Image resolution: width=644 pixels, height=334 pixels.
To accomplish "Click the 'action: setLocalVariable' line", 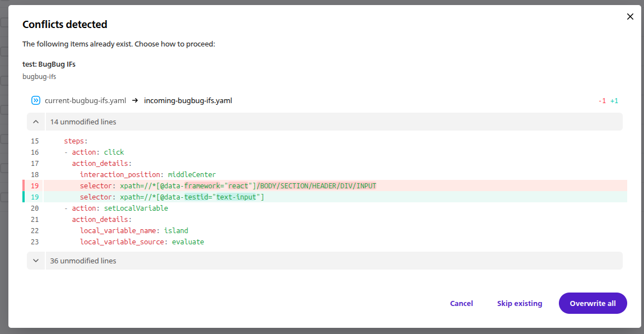I will [116, 208].
